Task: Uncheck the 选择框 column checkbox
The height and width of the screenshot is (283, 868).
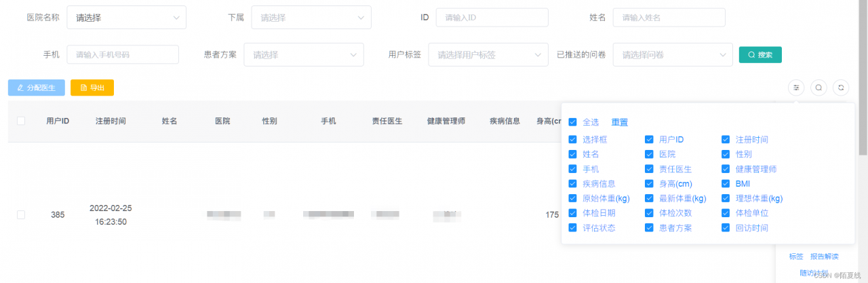Action: click(x=573, y=140)
